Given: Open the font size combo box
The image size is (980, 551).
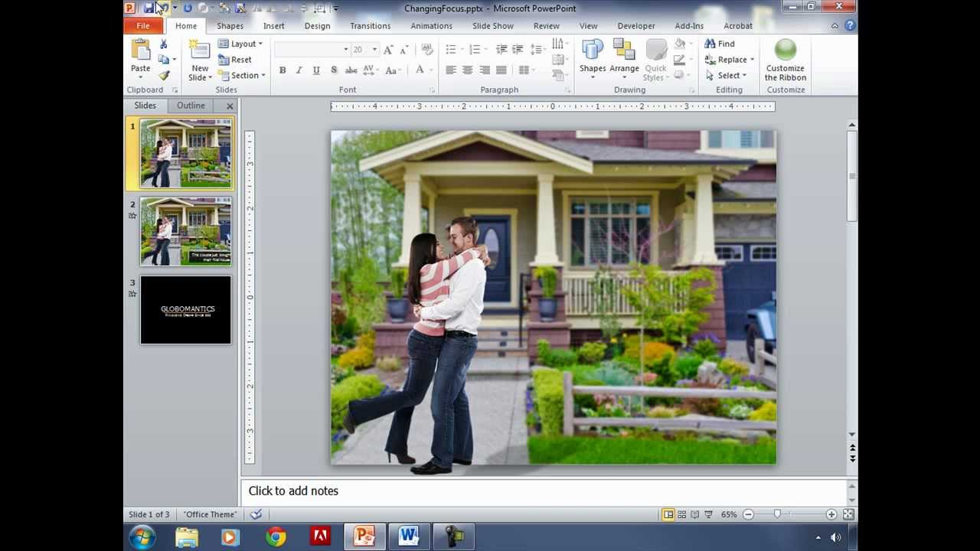Looking at the screenshot, I should pyautogui.click(x=364, y=49).
